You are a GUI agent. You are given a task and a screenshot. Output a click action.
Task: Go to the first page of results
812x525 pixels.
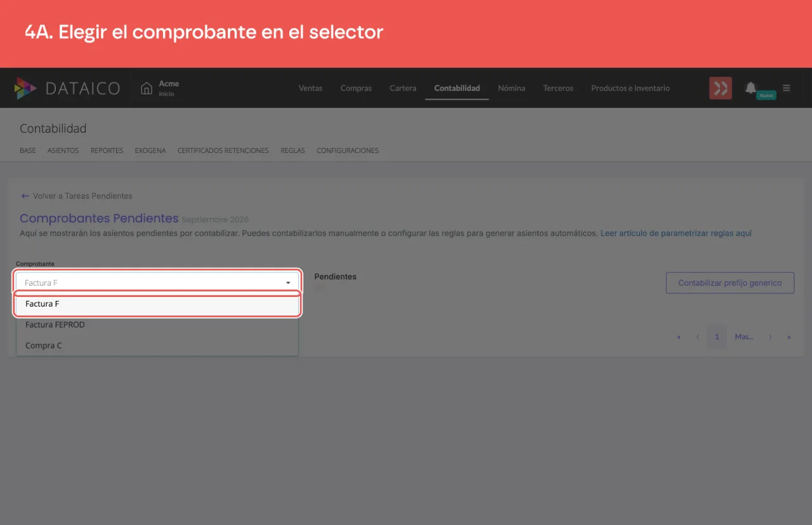[x=679, y=337]
